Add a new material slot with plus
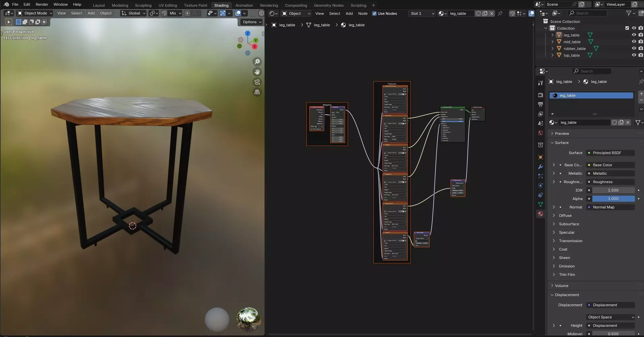This screenshot has height=337, width=644. [x=641, y=94]
